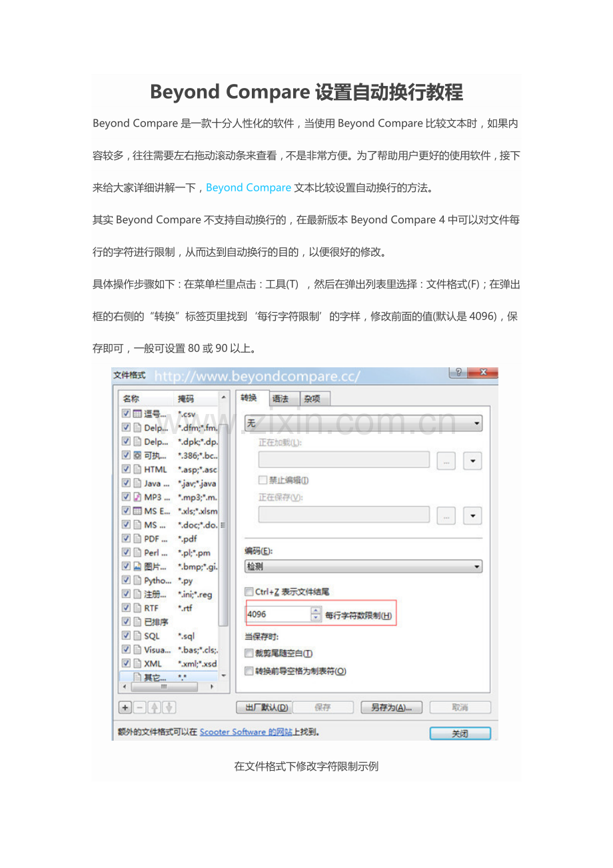Image resolution: width=613 pixels, height=868 pixels.
Task: Click the format list vertical scrollbar thumb
Action: pyautogui.click(x=223, y=527)
